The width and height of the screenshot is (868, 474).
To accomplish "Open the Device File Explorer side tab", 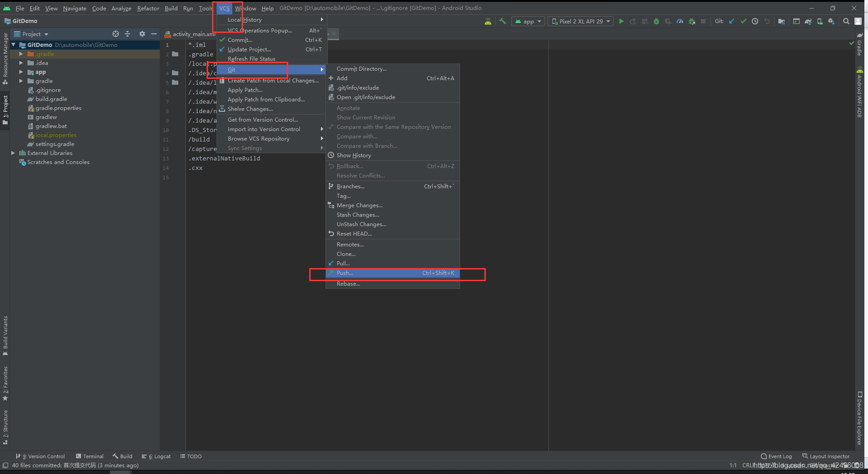I will [x=859, y=418].
